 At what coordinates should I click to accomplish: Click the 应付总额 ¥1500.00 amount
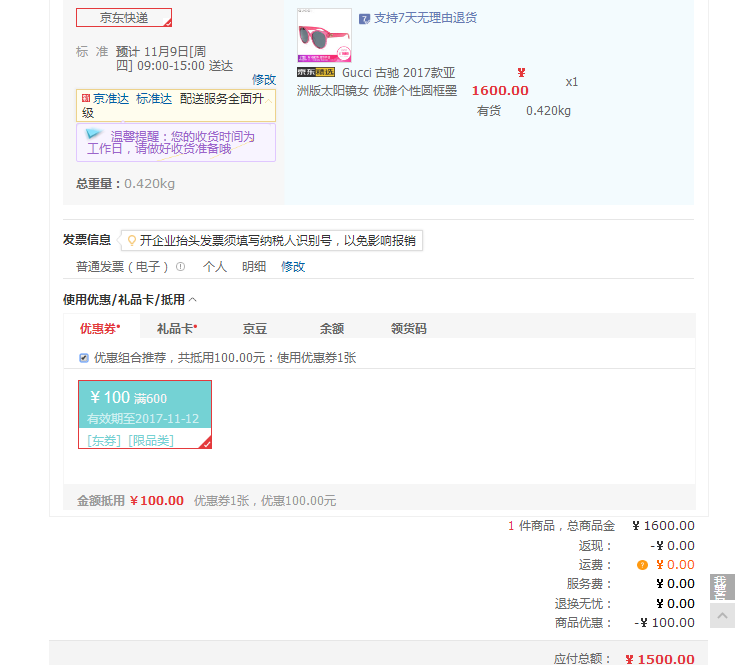point(660,659)
